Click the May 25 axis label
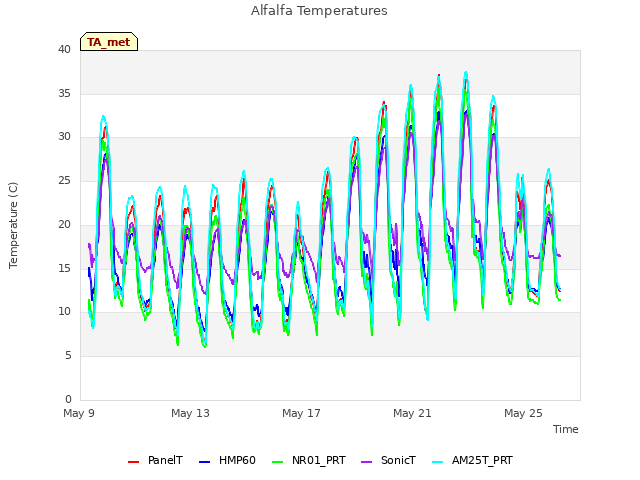This screenshot has height=480, width=640. (523, 413)
